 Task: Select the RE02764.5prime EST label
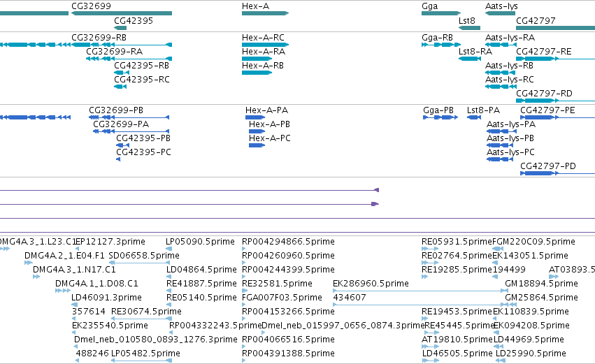457,256
